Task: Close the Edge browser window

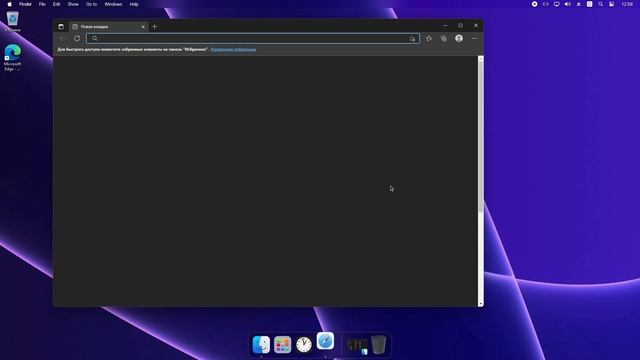Action: click(x=476, y=25)
